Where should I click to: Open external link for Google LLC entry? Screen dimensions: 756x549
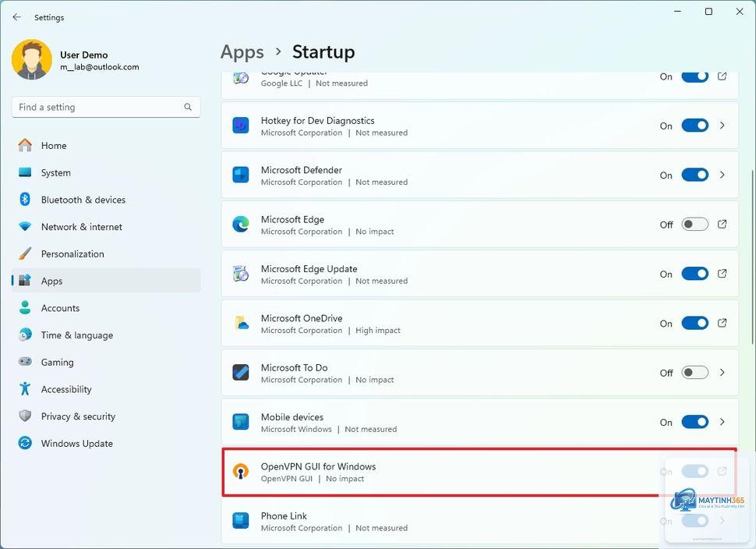click(722, 76)
